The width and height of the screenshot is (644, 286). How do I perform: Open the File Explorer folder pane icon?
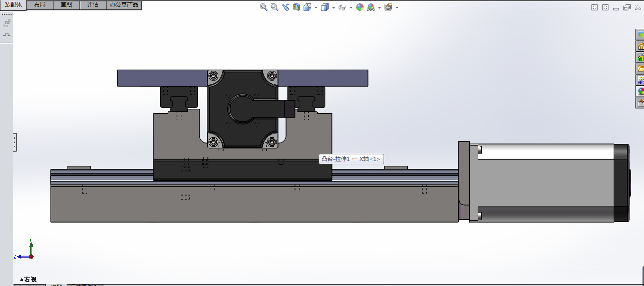coord(640,68)
